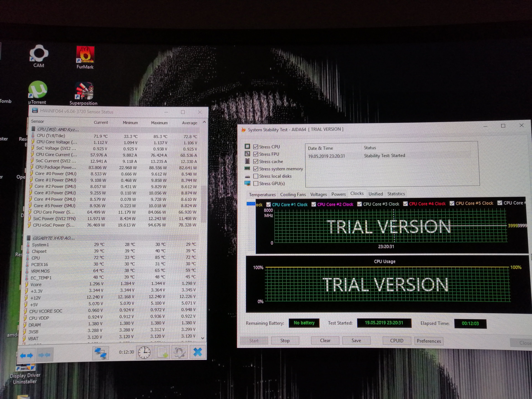Open the µTorrent desktop shortcut
532x399 pixels.
click(x=38, y=93)
